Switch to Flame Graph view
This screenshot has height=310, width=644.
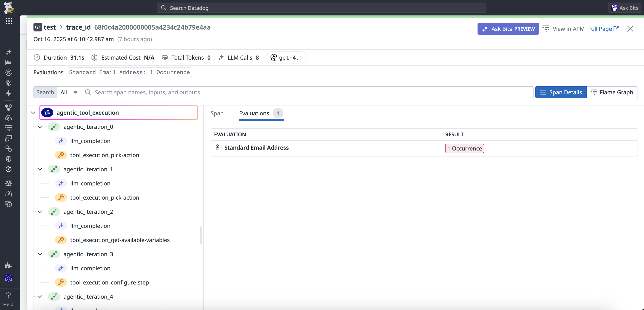click(612, 92)
